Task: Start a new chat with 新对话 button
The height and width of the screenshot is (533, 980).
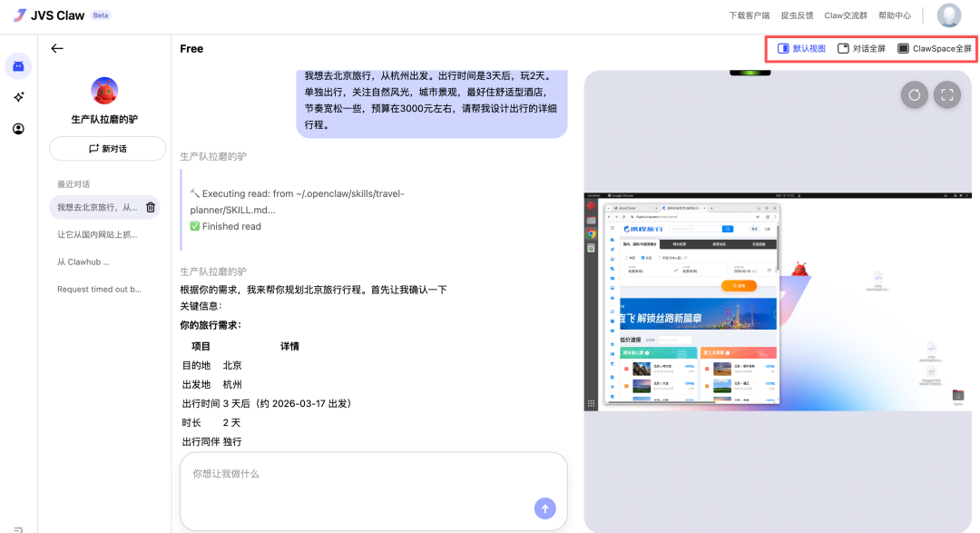Action: tap(107, 149)
